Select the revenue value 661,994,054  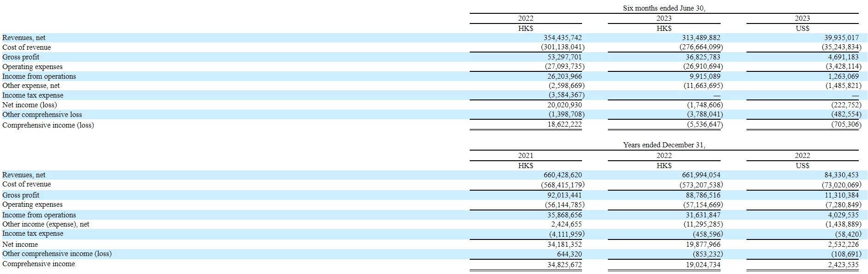701,175
